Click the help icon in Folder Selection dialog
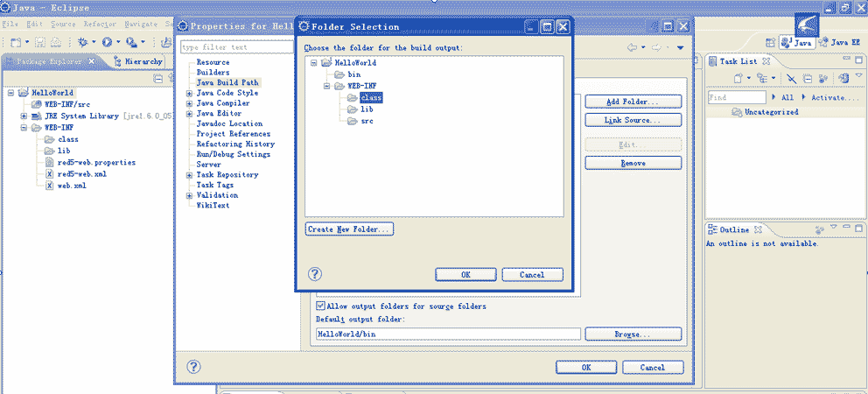 coord(314,274)
